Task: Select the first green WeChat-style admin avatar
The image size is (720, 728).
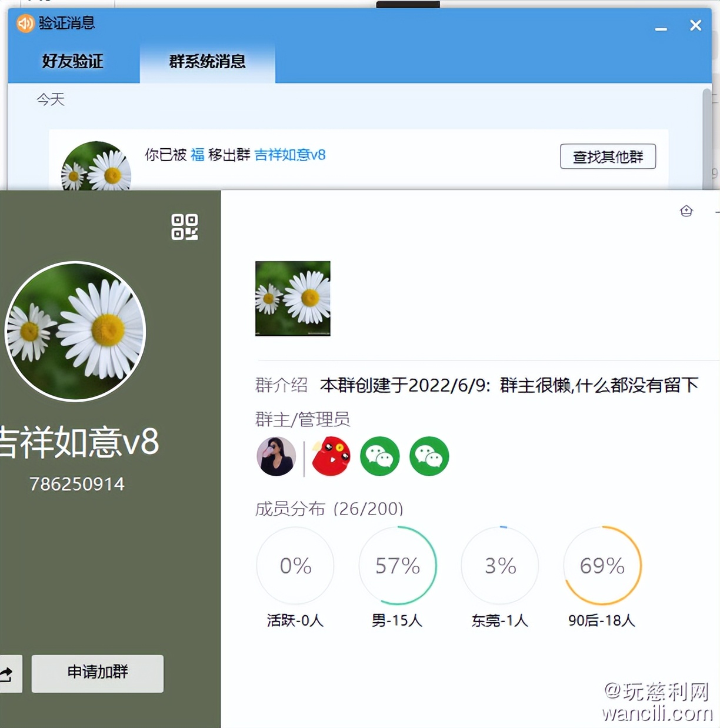Action: 379,456
